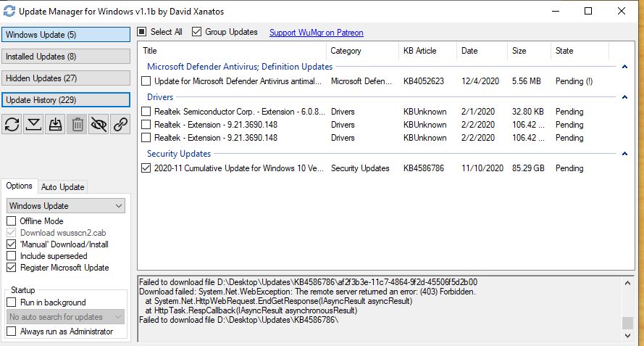The width and height of the screenshot is (644, 346).
Task: Collapse the Drivers group arrow
Action: 624,97
